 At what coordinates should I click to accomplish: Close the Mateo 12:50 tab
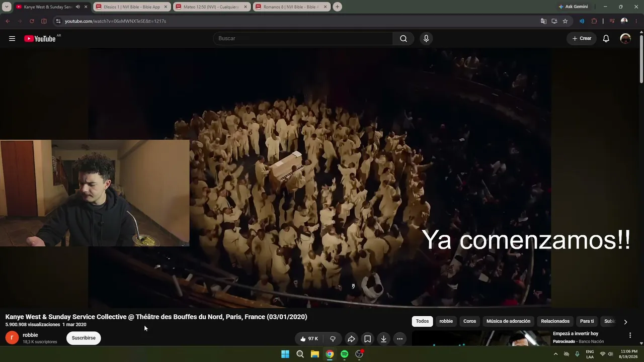tap(246, 7)
